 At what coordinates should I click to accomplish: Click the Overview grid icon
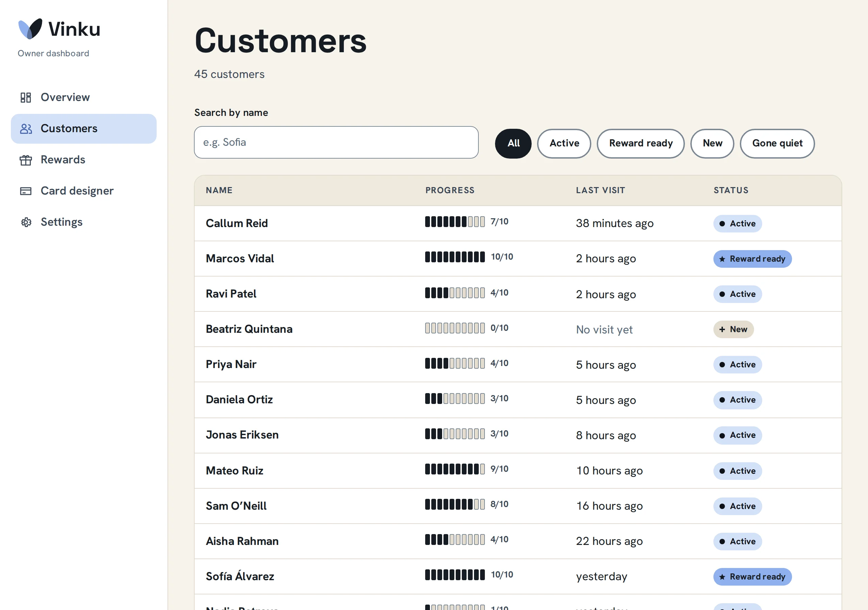pyautogui.click(x=26, y=98)
